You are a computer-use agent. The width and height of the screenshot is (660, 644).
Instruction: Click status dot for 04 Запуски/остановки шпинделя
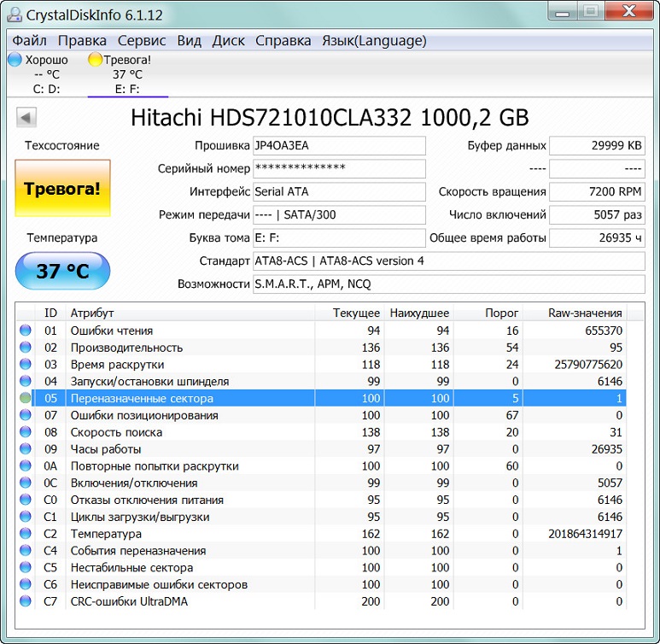(26, 381)
